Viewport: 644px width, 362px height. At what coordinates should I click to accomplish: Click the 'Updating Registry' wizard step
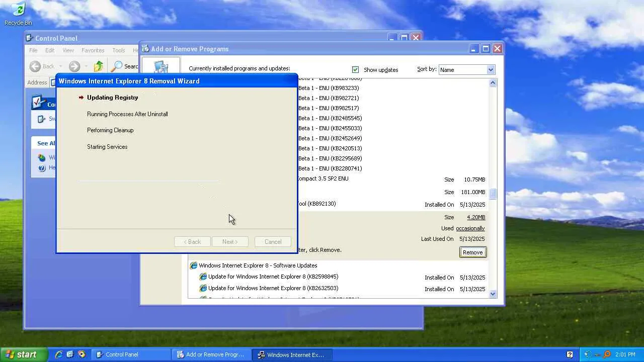tap(112, 98)
